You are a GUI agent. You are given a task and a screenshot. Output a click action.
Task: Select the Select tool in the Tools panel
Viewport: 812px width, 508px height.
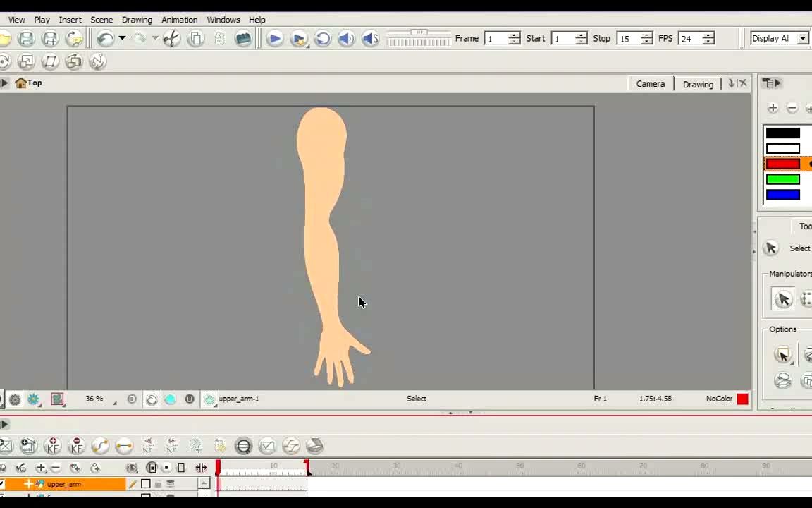pos(770,248)
